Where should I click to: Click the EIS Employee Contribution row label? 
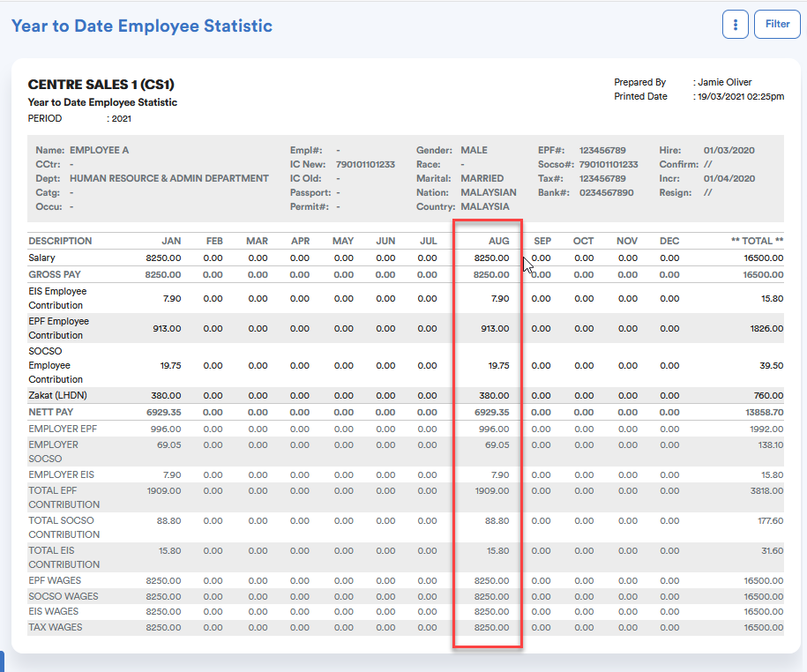(57, 298)
